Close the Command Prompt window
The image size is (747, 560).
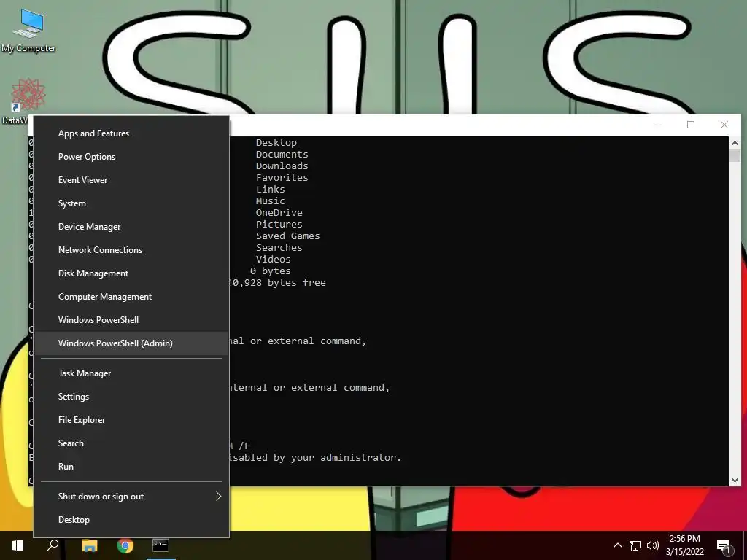click(x=724, y=125)
